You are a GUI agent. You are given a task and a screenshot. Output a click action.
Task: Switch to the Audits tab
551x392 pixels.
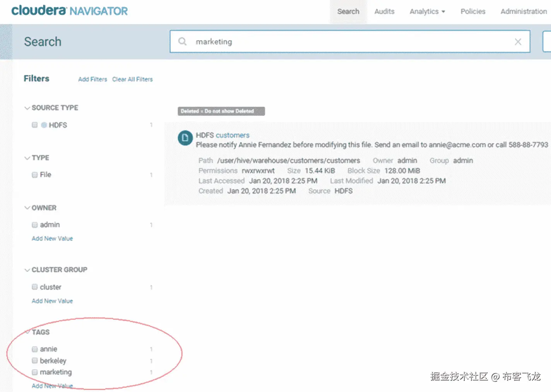(384, 11)
